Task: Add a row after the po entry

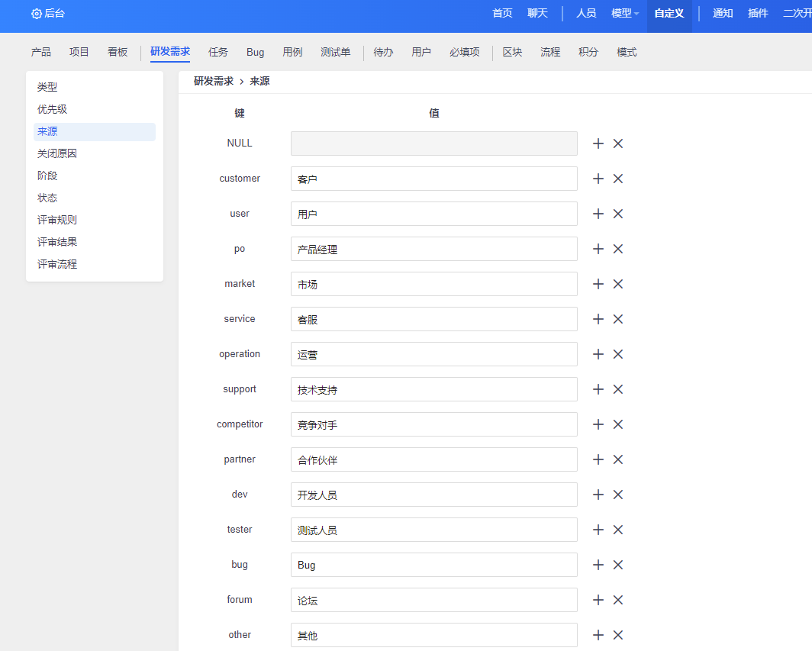Action: [598, 249]
